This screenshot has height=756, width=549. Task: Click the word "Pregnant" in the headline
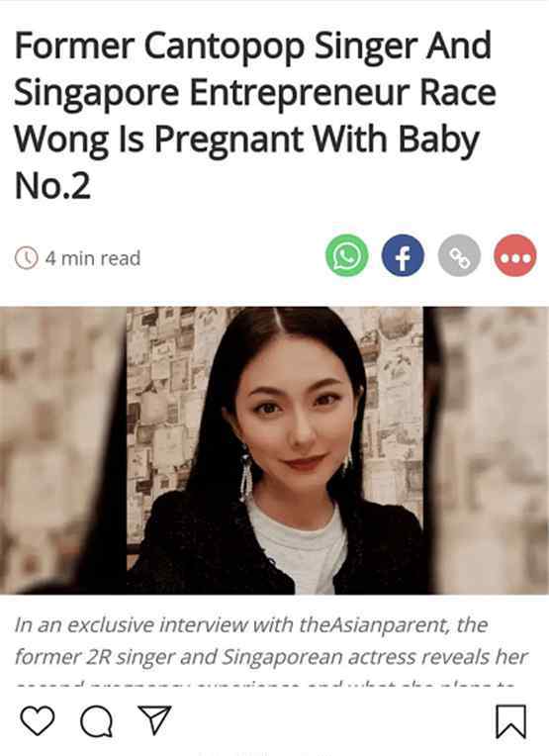[x=229, y=141]
